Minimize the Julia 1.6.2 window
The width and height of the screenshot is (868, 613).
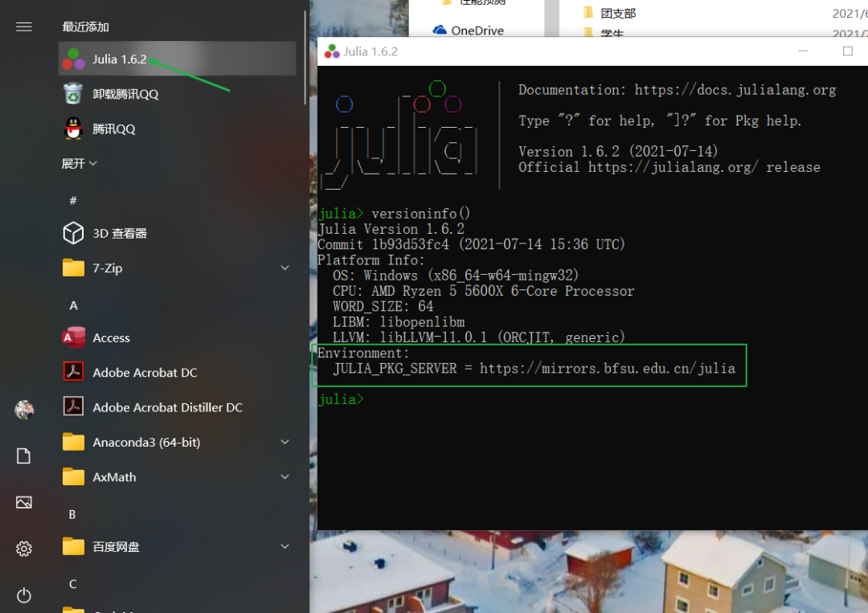coord(803,51)
